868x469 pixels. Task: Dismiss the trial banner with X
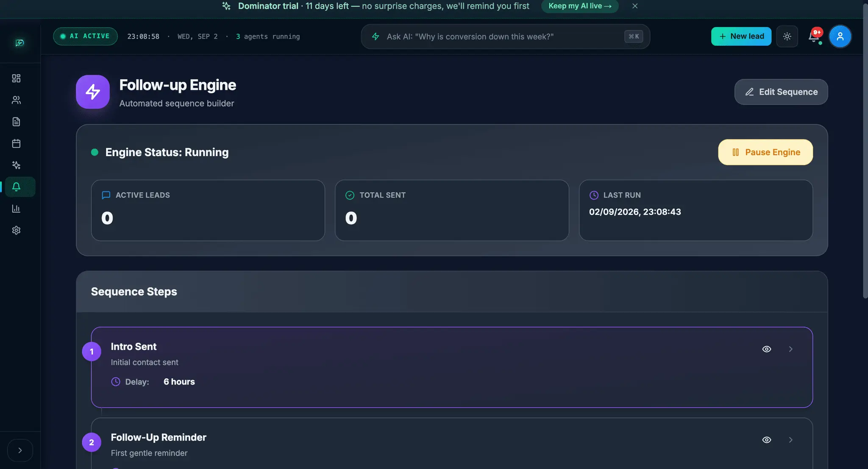[x=635, y=6]
